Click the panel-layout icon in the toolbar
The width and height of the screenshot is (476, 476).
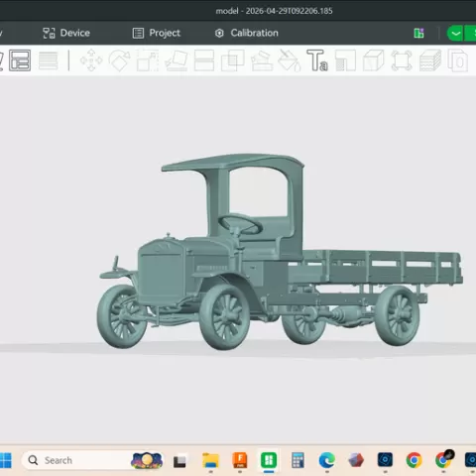tap(20, 60)
